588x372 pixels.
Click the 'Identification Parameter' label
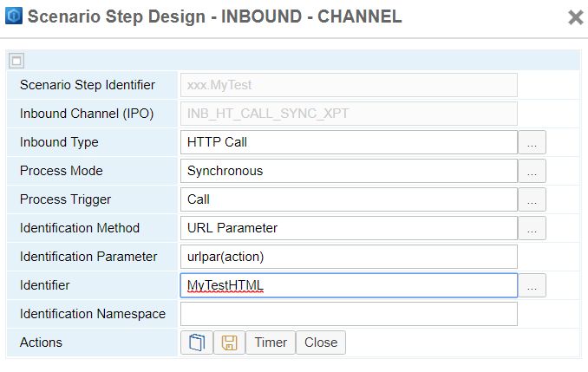[88, 257]
